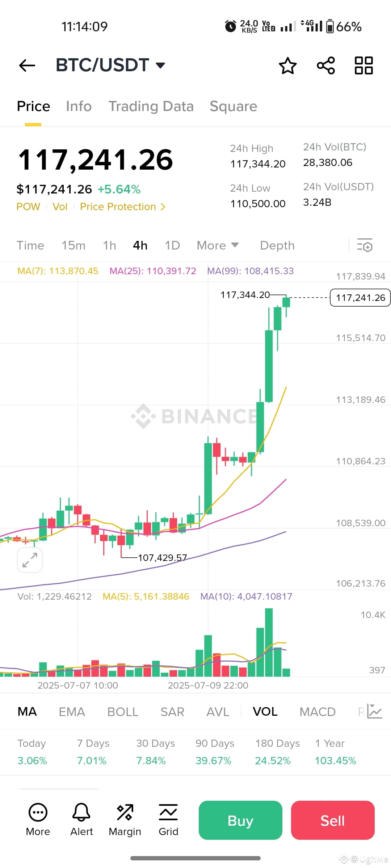The image size is (391, 868).
Task: Tap the 1 Year 103.45% performance value
Action: [335, 761]
